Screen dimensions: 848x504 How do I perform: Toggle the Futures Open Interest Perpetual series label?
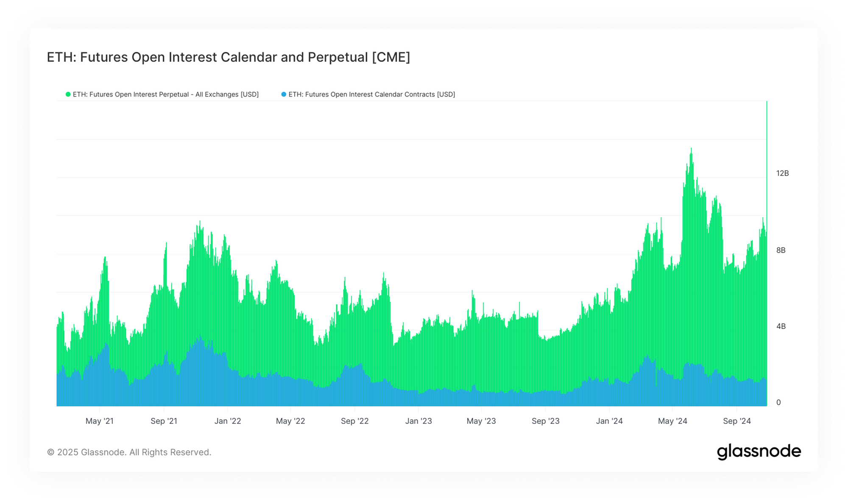point(165,95)
